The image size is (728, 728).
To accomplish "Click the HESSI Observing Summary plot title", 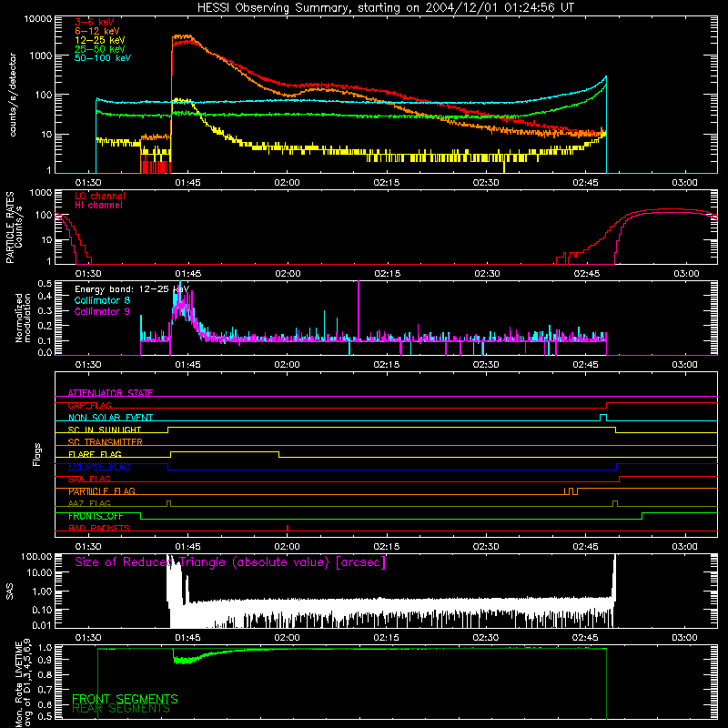I will (385, 8).
